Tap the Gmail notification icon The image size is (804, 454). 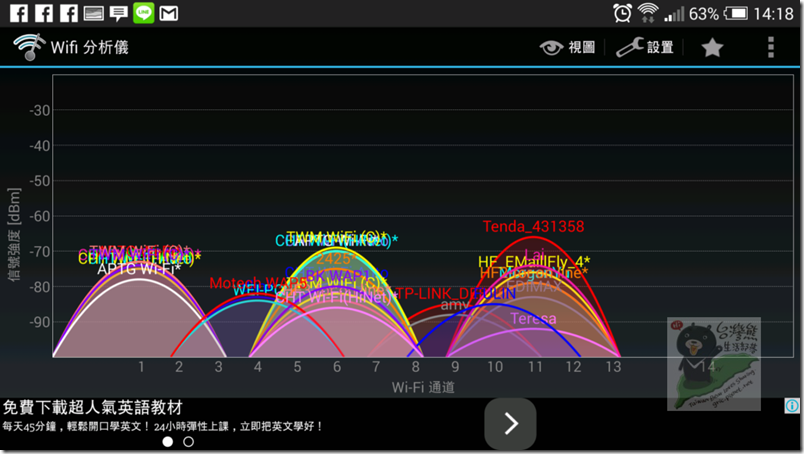pyautogui.click(x=169, y=13)
